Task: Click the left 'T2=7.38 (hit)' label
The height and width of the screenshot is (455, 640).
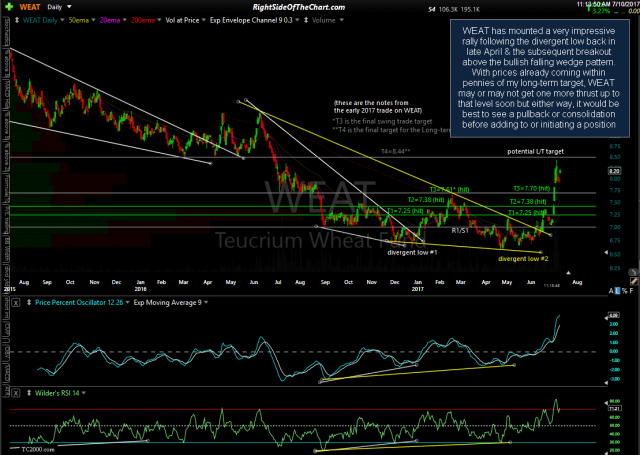Action: click(x=426, y=200)
